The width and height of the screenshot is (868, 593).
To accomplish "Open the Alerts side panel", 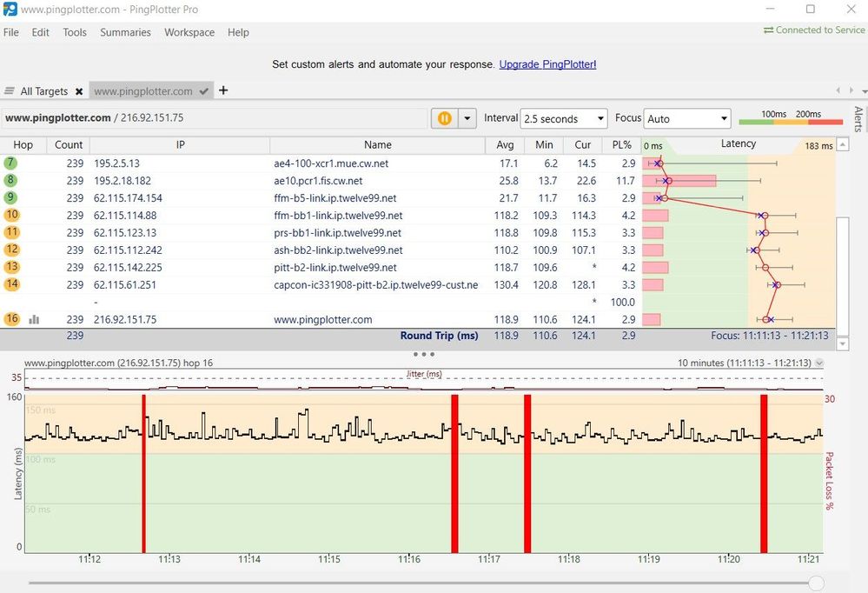I will pyautogui.click(x=858, y=119).
